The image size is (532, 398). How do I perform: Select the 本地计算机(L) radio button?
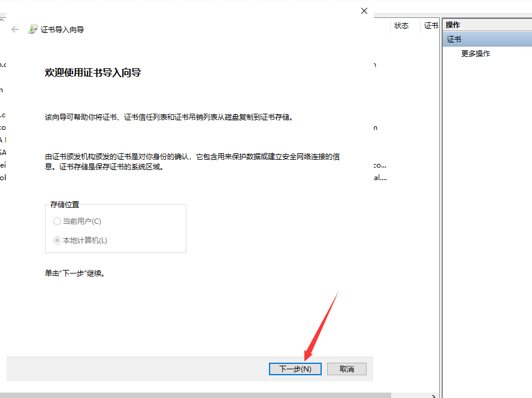pos(58,241)
